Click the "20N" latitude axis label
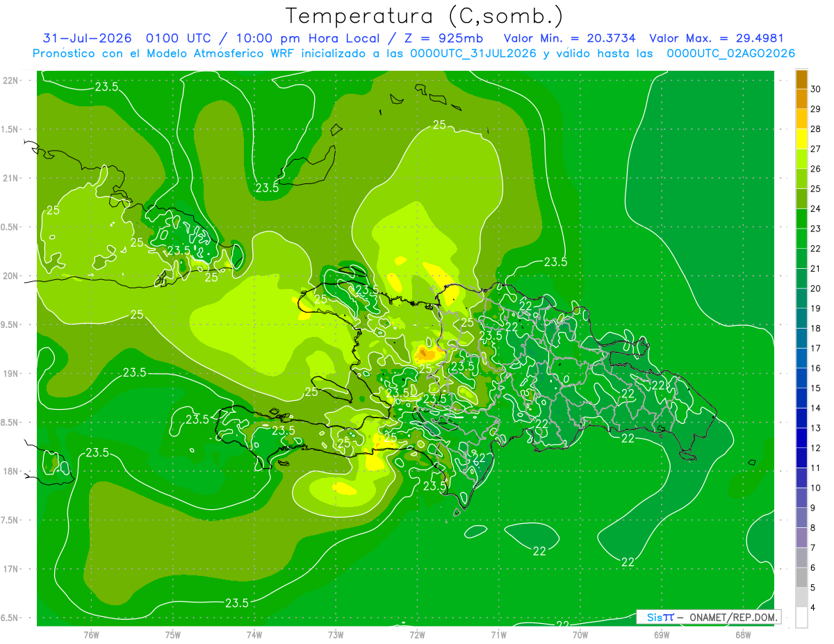Viewport: 834px width, 644px height. tap(12, 276)
